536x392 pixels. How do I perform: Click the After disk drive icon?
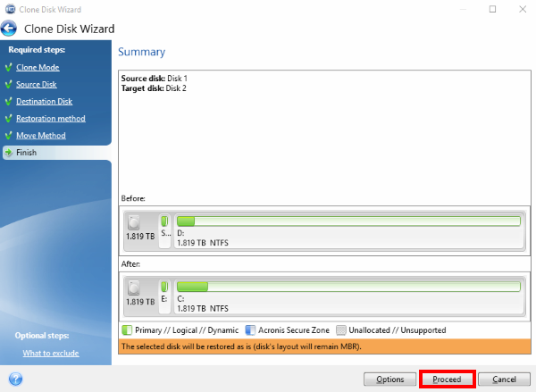[x=135, y=289]
